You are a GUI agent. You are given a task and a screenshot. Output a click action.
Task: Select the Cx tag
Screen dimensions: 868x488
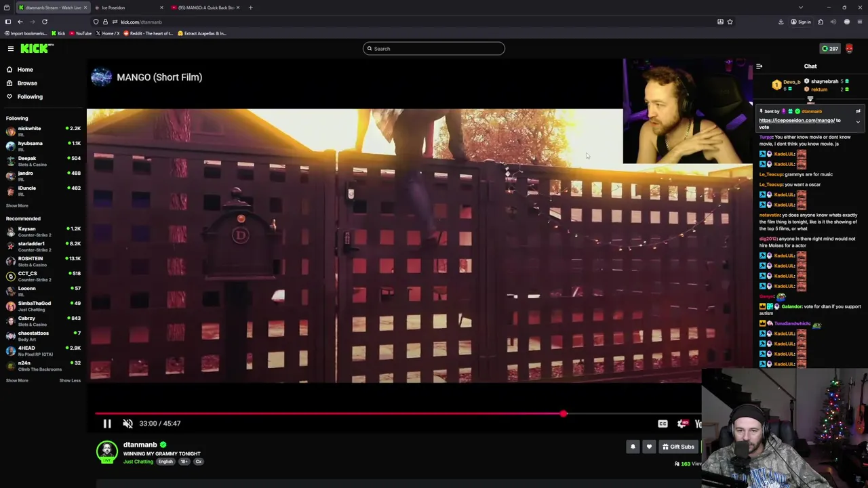pyautogui.click(x=199, y=462)
